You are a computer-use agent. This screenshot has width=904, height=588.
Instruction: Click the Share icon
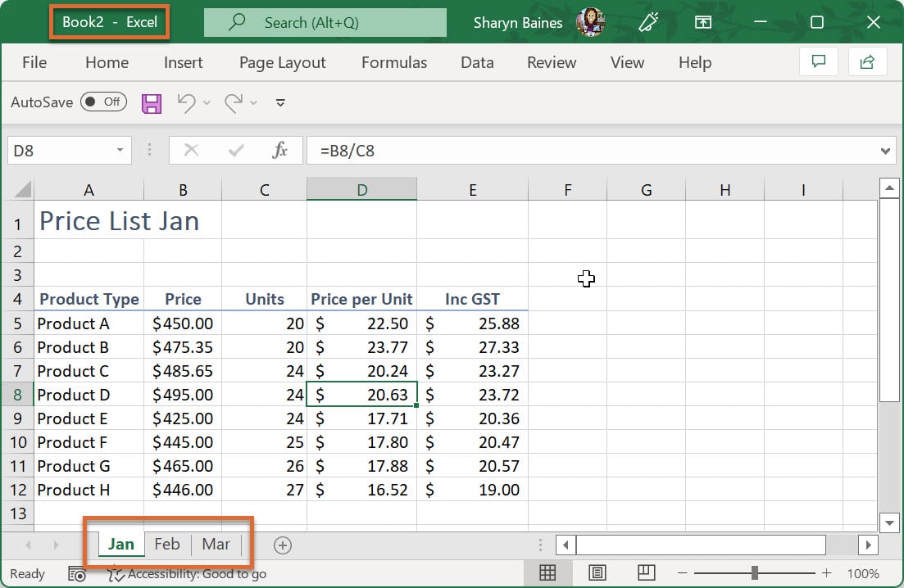868,62
